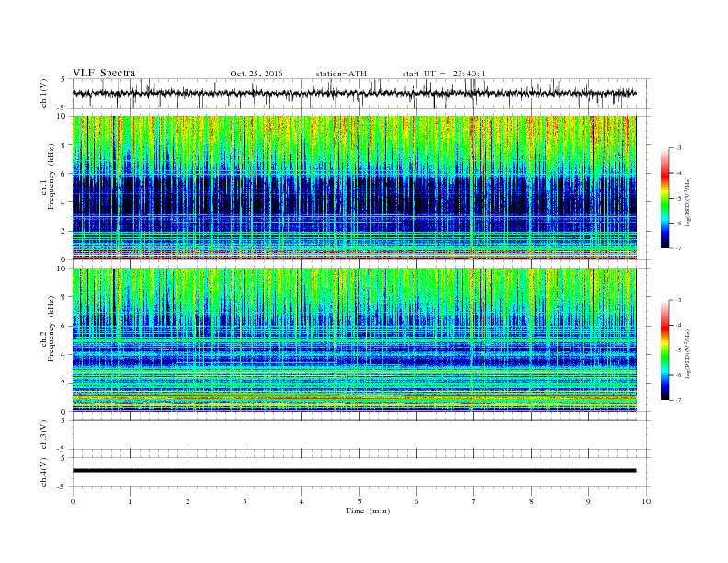
Task: Click the time axis tick label "2"
Action: tap(188, 501)
